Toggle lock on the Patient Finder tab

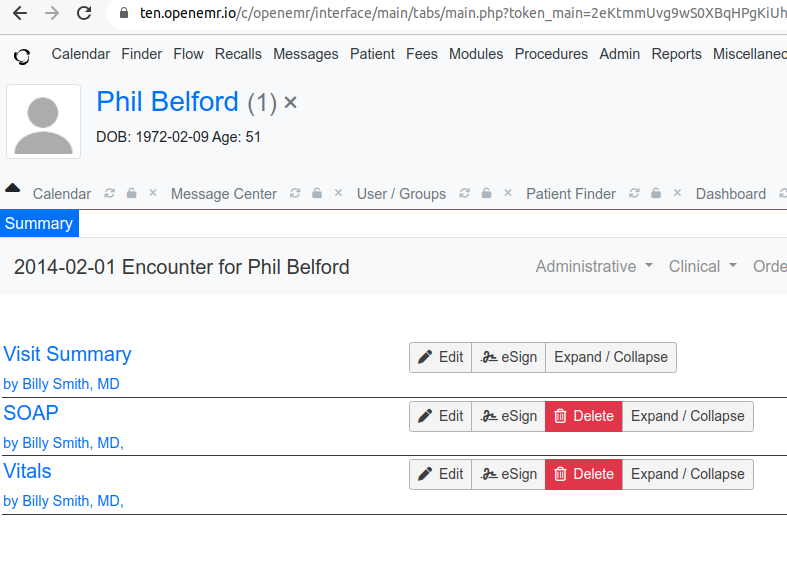click(x=656, y=194)
